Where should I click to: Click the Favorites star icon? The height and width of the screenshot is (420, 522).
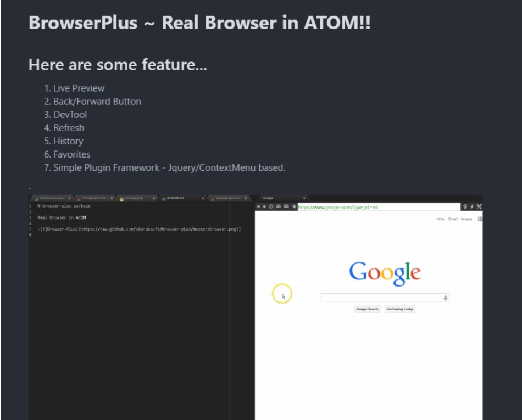(294, 206)
